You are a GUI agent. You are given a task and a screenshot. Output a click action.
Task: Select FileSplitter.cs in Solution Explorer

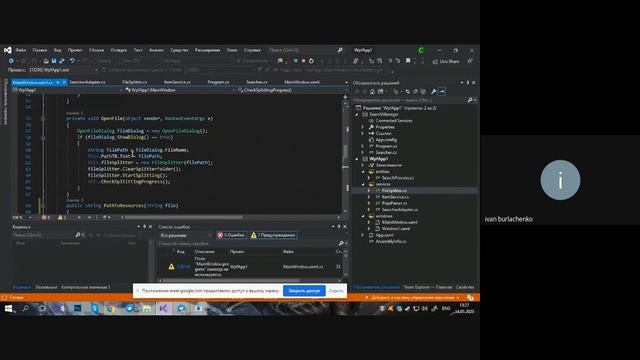pyautogui.click(x=394, y=191)
